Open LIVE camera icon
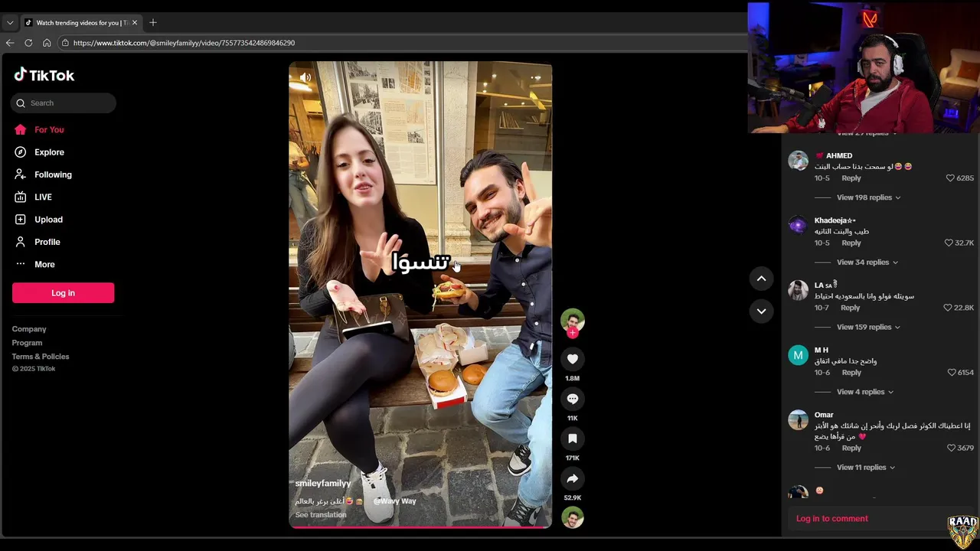This screenshot has width=980, height=551. 21,197
